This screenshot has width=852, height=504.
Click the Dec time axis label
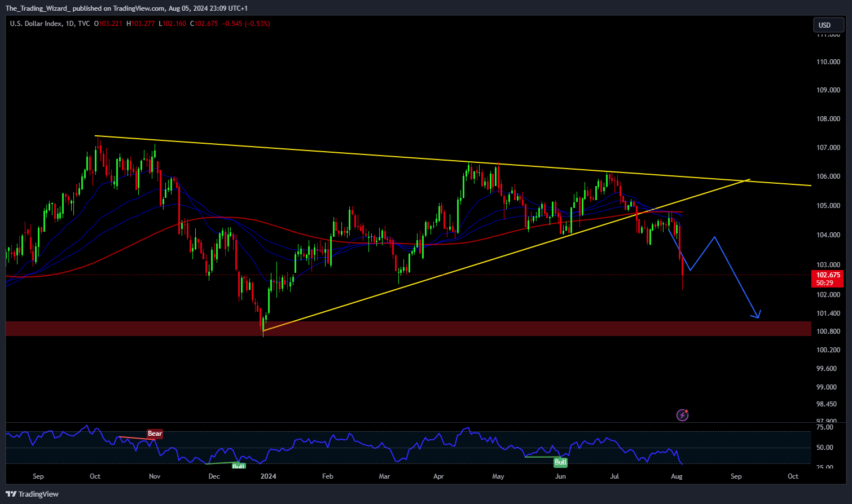coord(214,476)
